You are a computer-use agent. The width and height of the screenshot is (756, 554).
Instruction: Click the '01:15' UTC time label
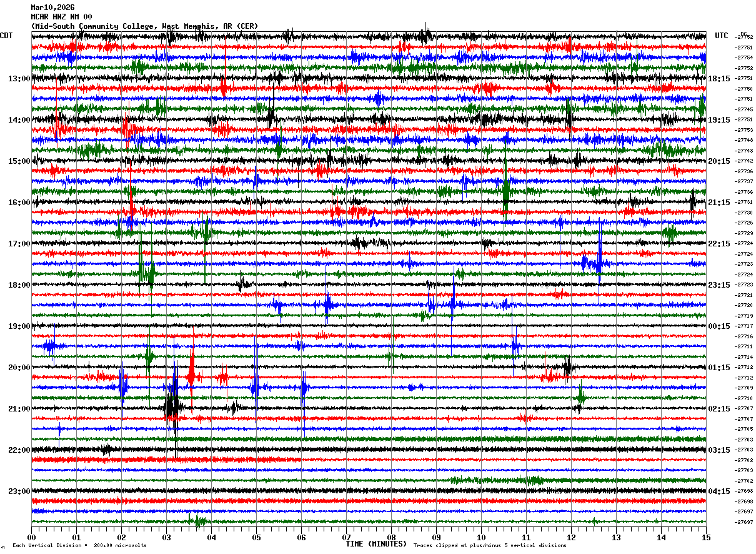[719, 368]
